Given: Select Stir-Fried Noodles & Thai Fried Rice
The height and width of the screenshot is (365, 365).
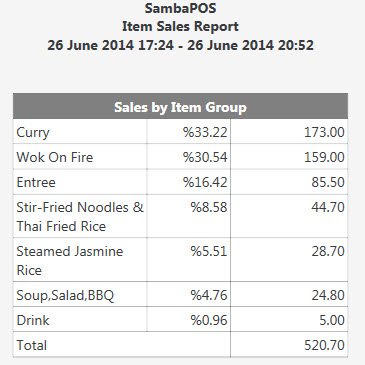Looking at the screenshot, I should 80,217.
